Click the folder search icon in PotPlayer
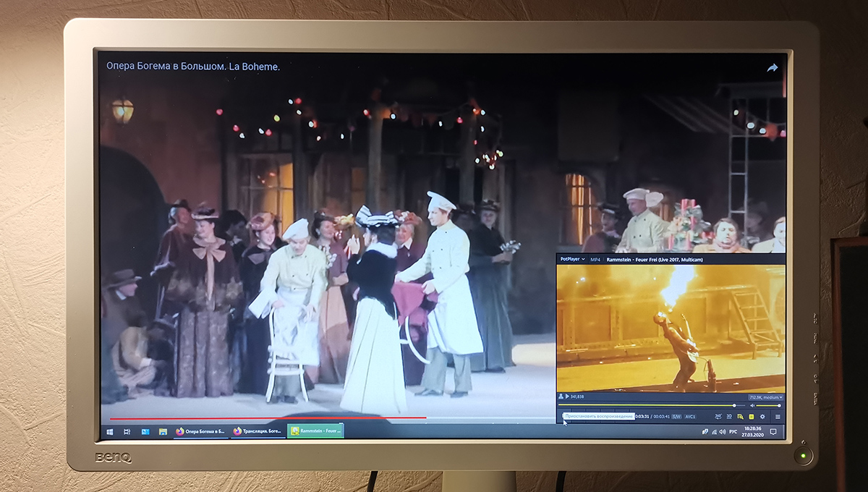The width and height of the screenshot is (868, 492). tap(740, 417)
